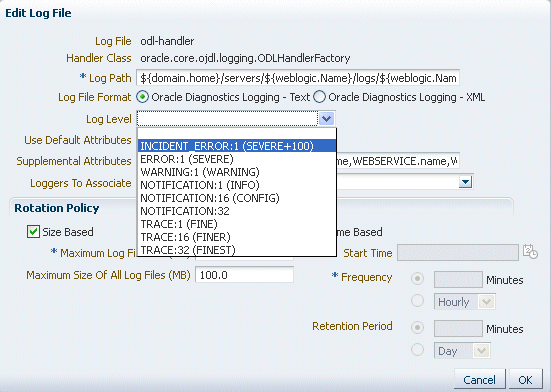The width and height of the screenshot is (551, 392).
Task: Choose NOTIFICATION:32 log level
Action: point(237,211)
